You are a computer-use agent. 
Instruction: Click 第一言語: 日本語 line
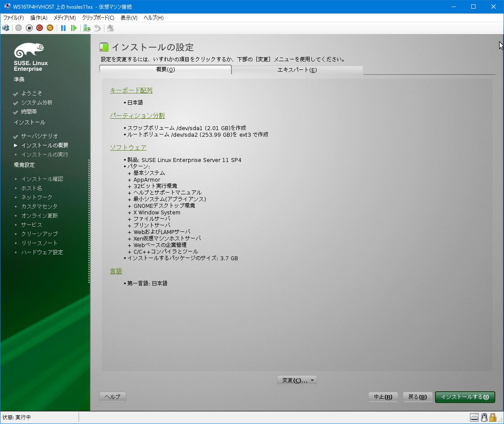point(147,283)
